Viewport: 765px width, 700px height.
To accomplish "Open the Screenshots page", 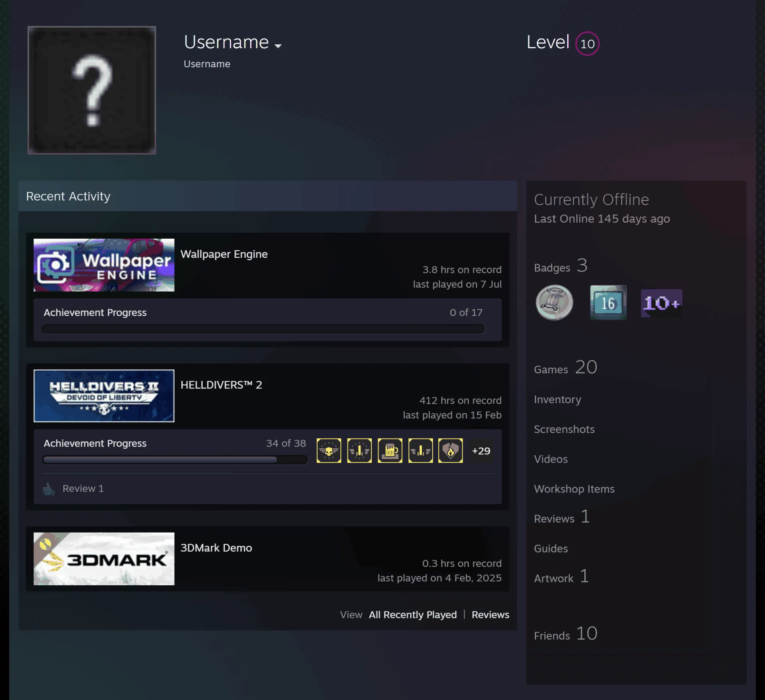I will (564, 429).
